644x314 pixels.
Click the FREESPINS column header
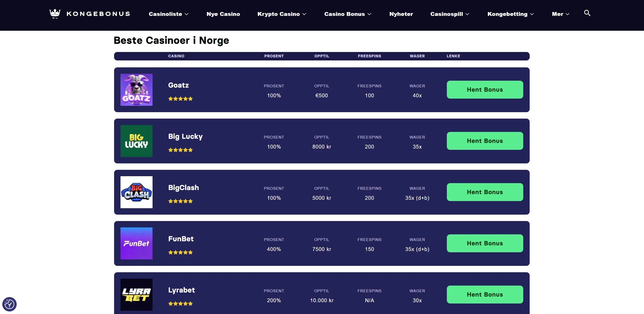(369, 56)
